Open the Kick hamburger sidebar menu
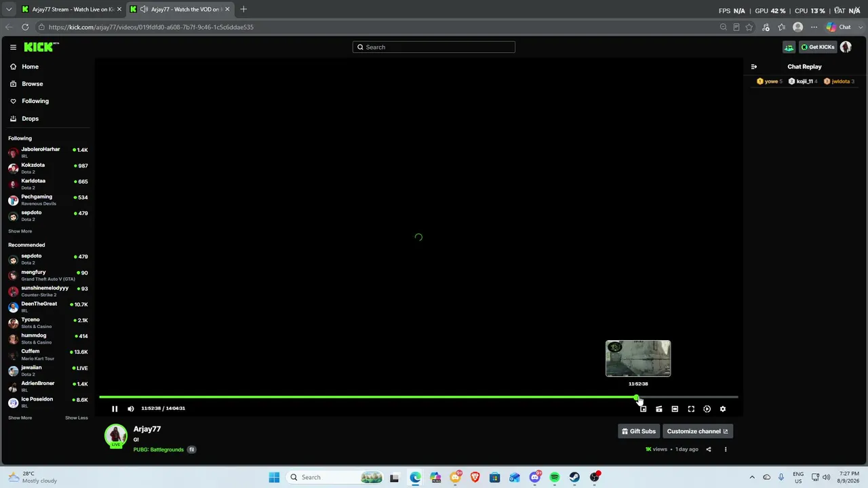Screen dimensions: 868x488 point(13,47)
